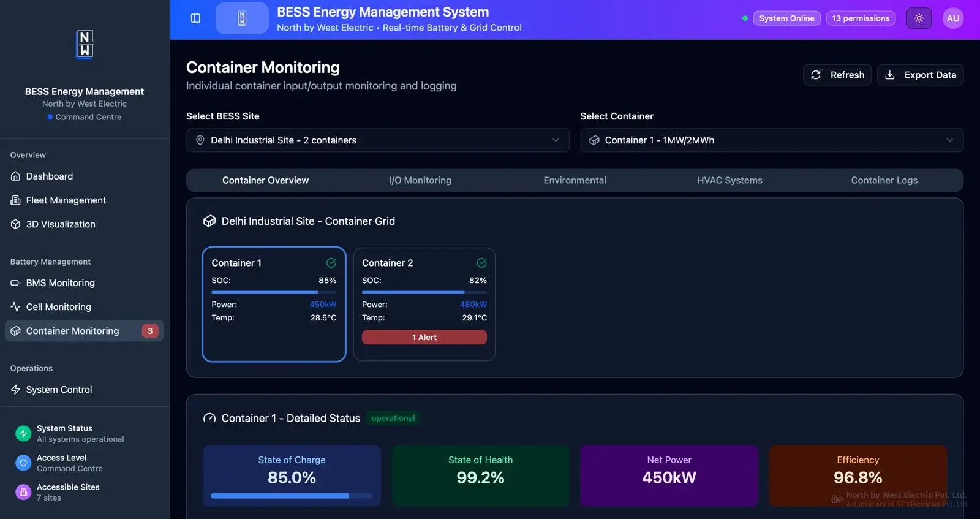Click the Export Data button
The height and width of the screenshot is (519, 980).
[920, 75]
